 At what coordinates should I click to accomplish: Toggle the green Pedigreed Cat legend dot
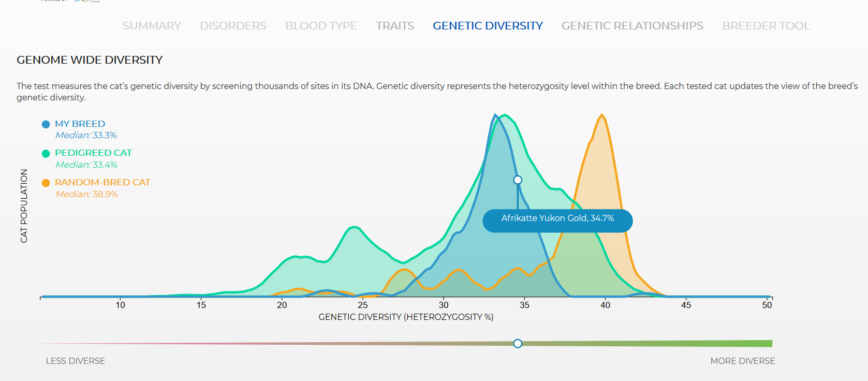pos(46,153)
